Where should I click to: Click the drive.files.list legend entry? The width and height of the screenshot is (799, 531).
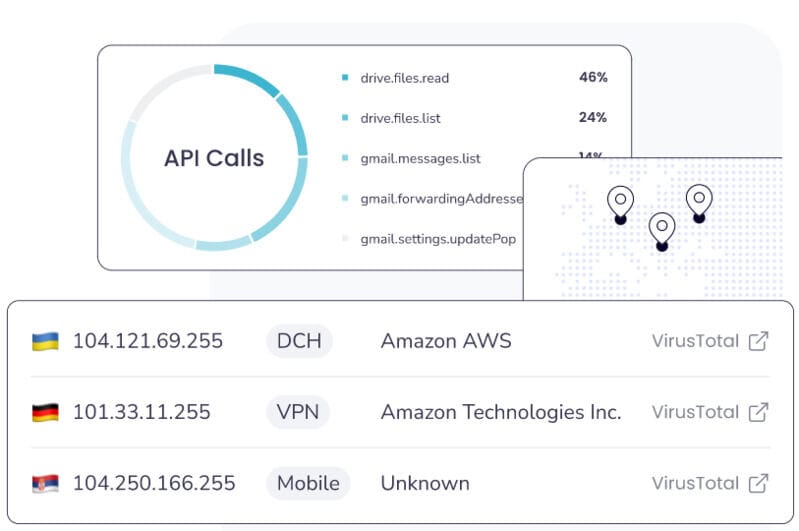(x=400, y=118)
